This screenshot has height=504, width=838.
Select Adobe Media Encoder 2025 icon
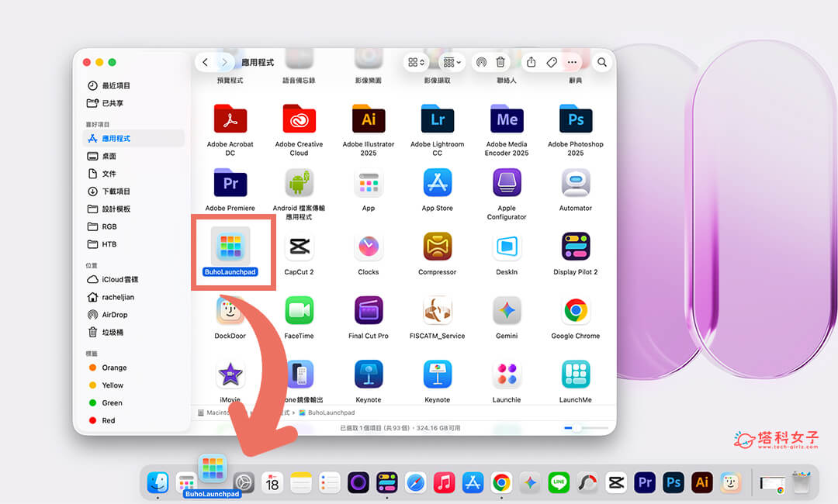pos(507,119)
